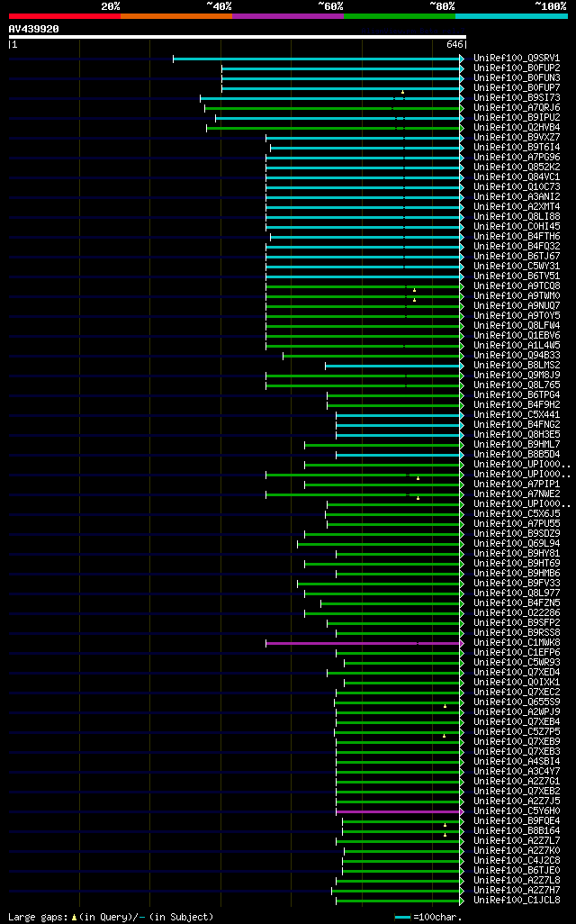
Task: Click hit label UniRef100_A9TCQ8
Action: click(517, 286)
